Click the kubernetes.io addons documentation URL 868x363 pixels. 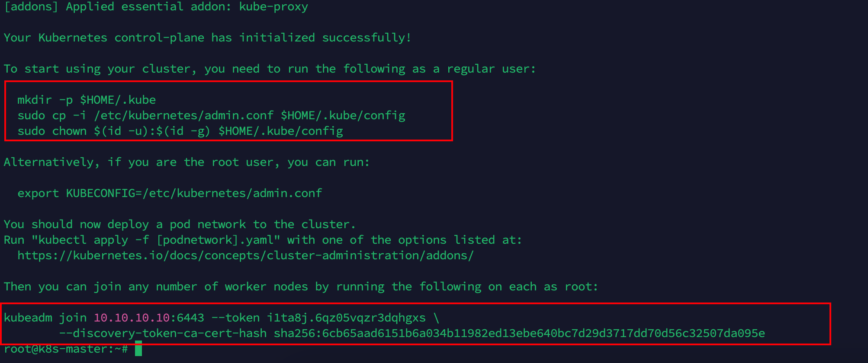[246, 255]
